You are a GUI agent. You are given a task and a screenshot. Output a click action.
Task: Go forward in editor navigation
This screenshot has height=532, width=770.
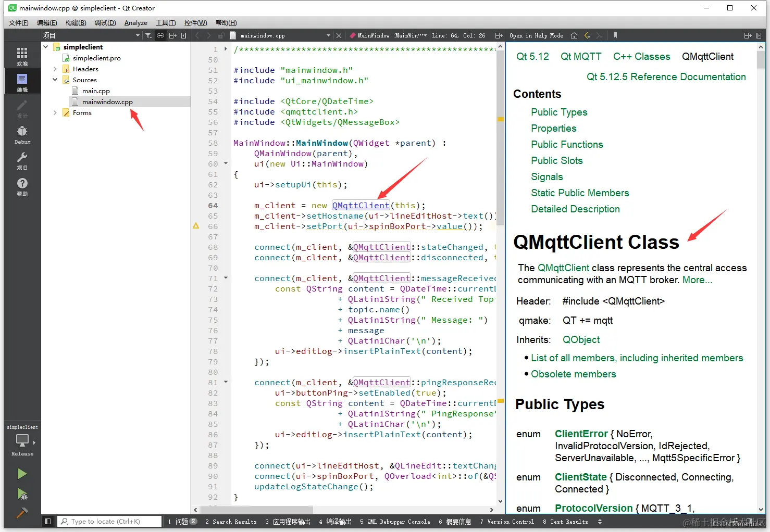pyautogui.click(x=209, y=35)
